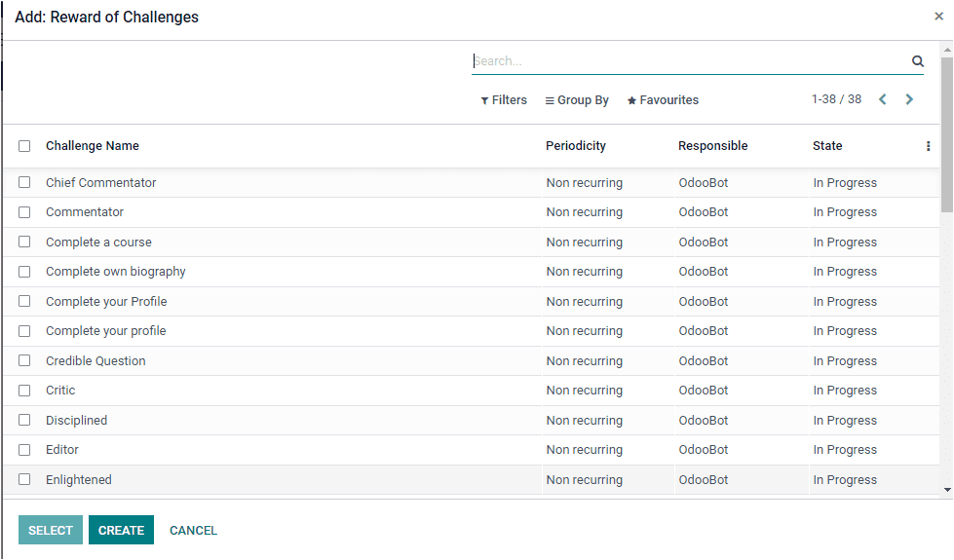Open the Filters dropdown
This screenshot has height=560, width=954.
(x=504, y=100)
